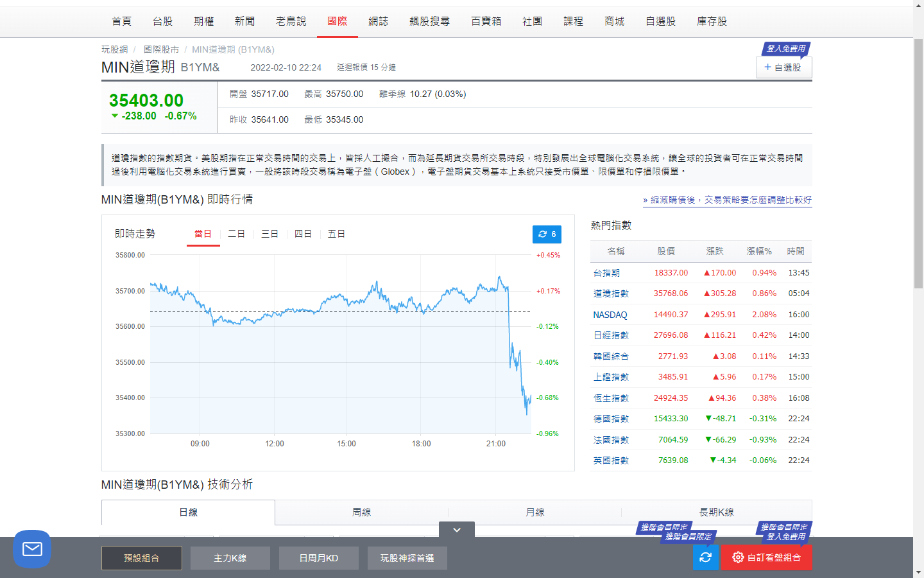Open 日經指數 index link
924x578 pixels.
(611, 335)
